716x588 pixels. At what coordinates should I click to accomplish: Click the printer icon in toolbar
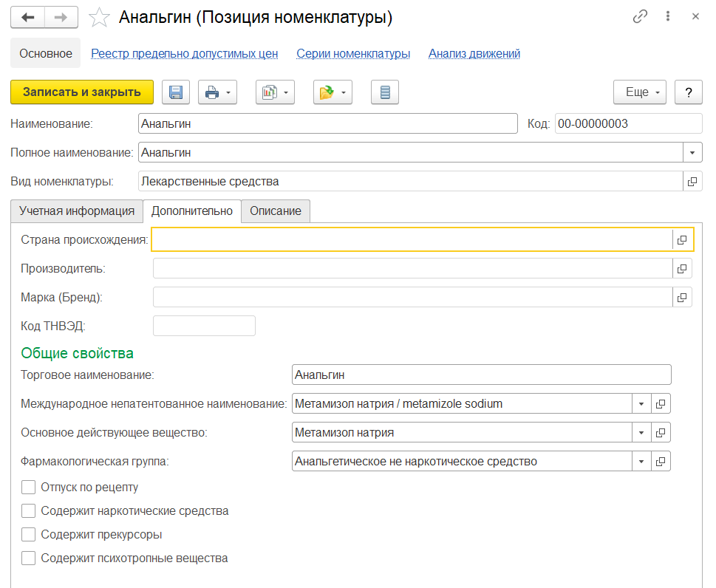click(x=212, y=92)
